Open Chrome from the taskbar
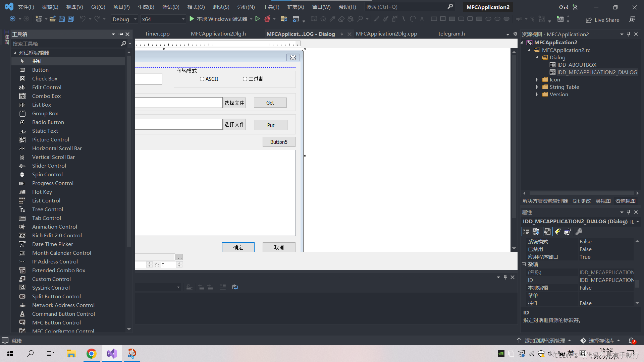 [92, 353]
